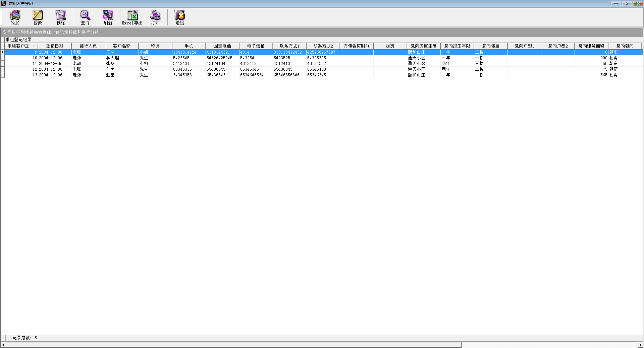Screen dimensions: 644x348
Task: Click the 意向竣工年限 column header
Action: click(457, 46)
